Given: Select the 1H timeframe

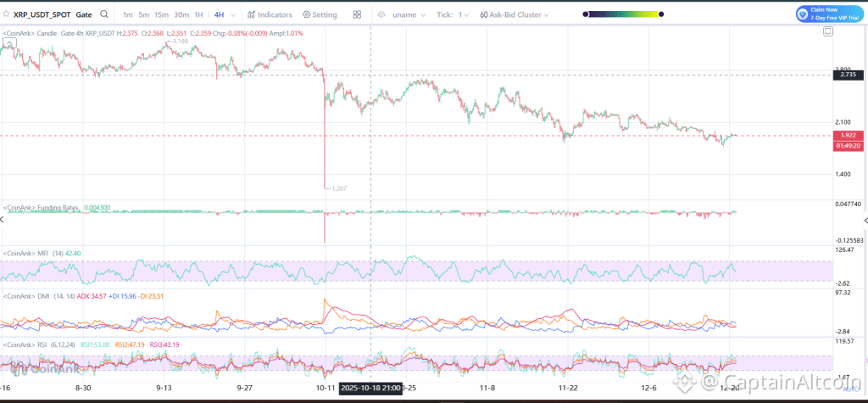Looking at the screenshot, I should click(198, 14).
